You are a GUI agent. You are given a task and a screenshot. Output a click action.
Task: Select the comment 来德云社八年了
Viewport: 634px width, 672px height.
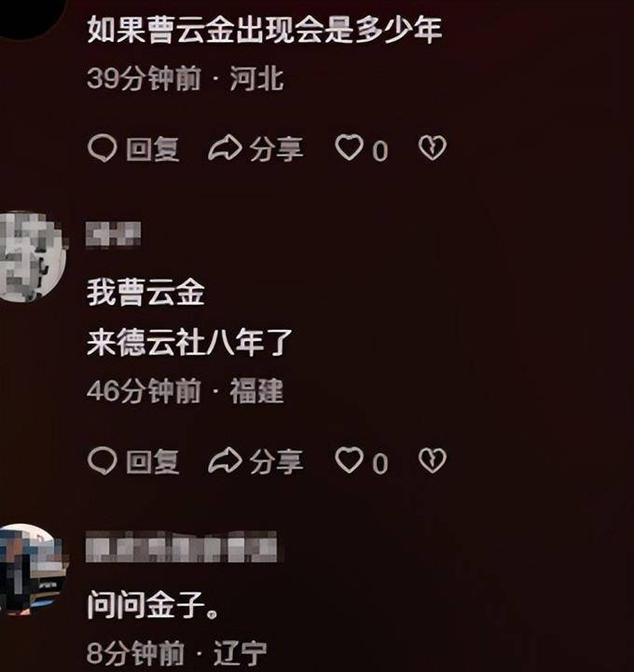[x=189, y=342]
